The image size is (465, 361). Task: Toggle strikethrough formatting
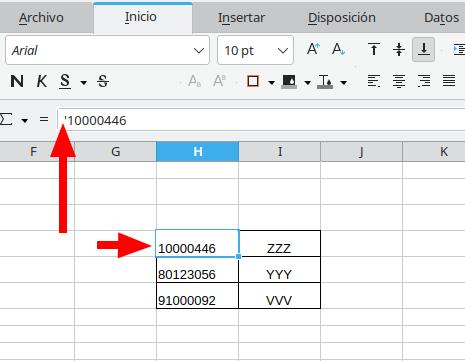point(103,81)
